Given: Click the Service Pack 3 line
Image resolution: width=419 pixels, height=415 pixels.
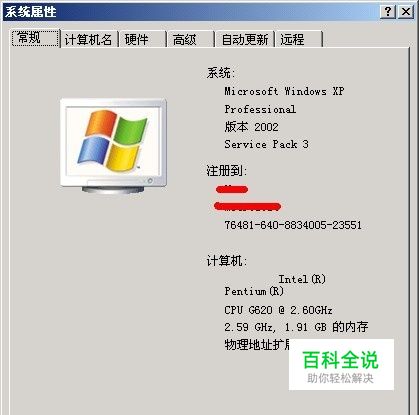Looking at the screenshot, I should pos(266,144).
